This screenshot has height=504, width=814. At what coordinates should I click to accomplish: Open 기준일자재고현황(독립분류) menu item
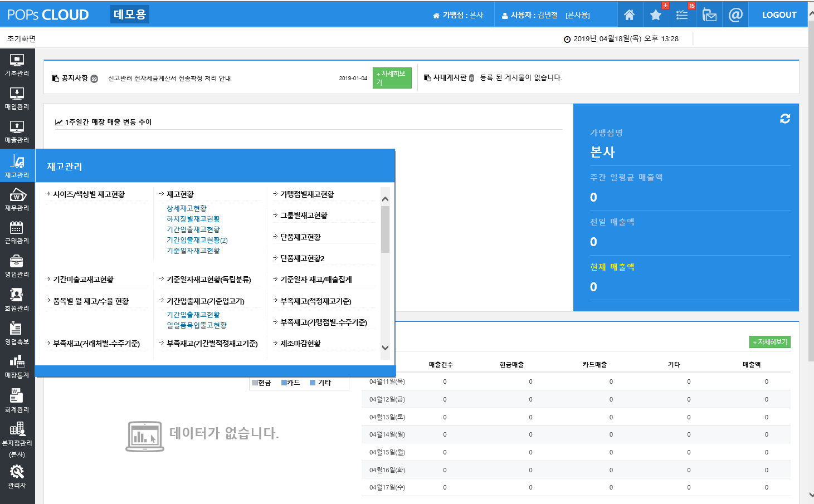pos(209,280)
